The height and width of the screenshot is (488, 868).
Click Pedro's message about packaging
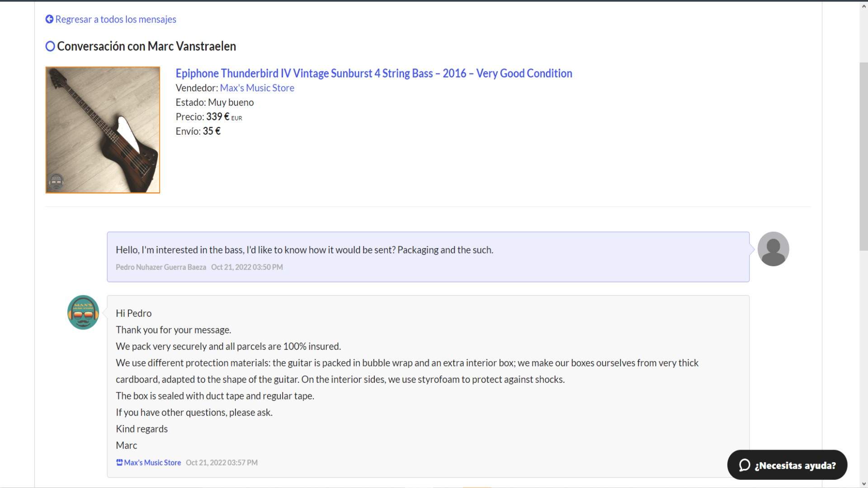[x=304, y=250]
